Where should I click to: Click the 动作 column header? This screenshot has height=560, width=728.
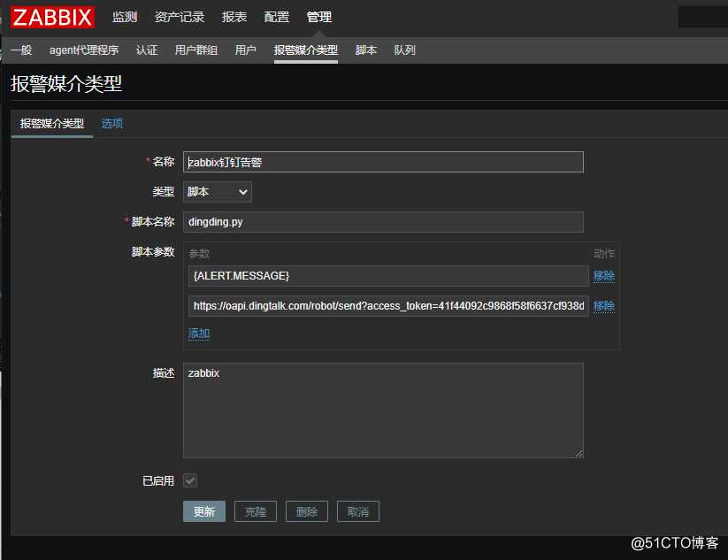[x=604, y=254]
